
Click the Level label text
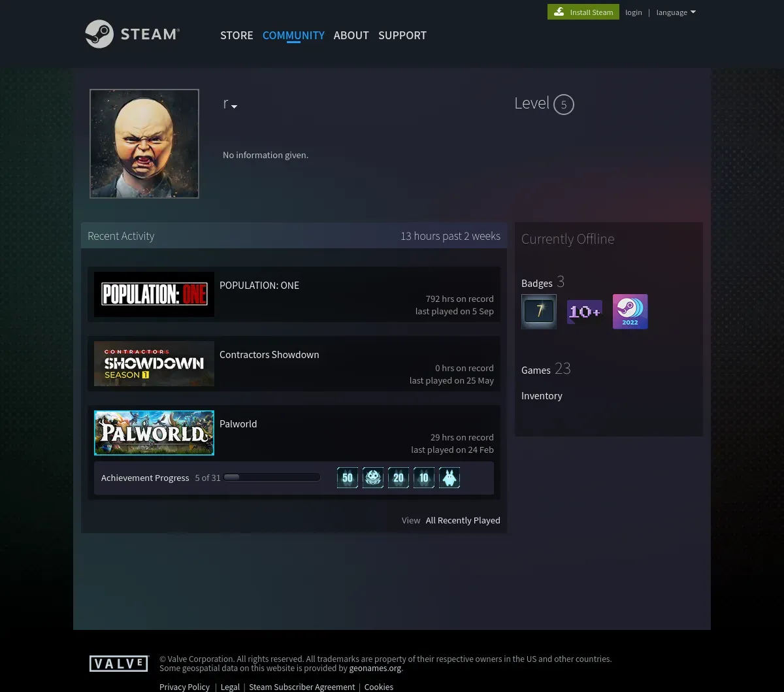click(x=532, y=103)
